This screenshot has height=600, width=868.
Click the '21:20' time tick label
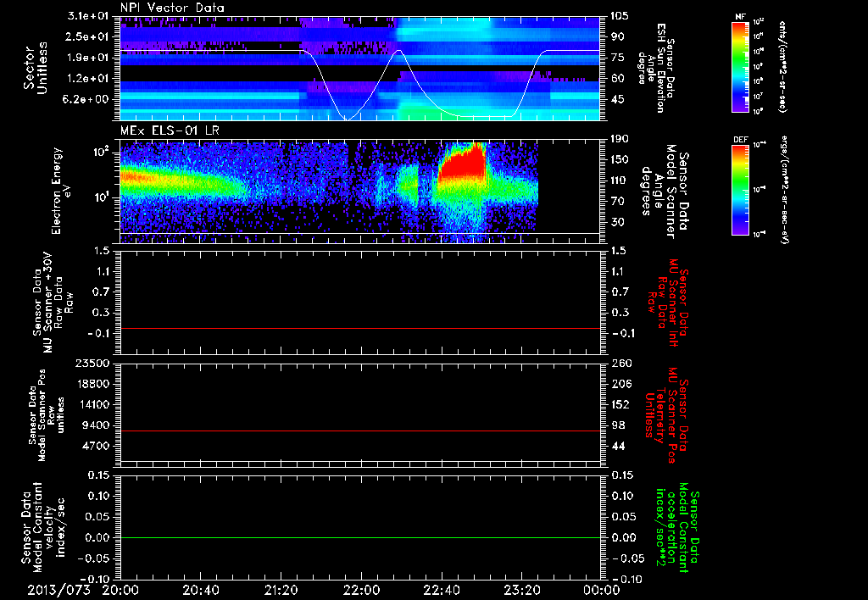pyautogui.click(x=281, y=590)
